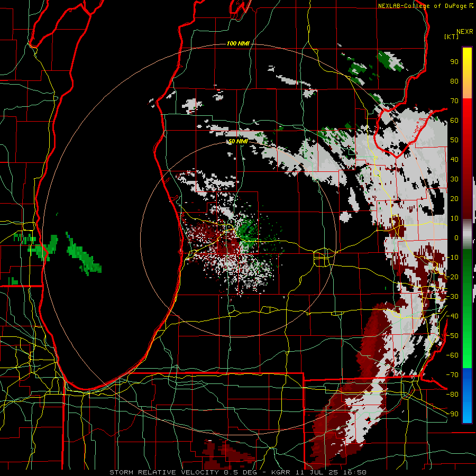Select the 100 NMI range ring label

coord(238,43)
